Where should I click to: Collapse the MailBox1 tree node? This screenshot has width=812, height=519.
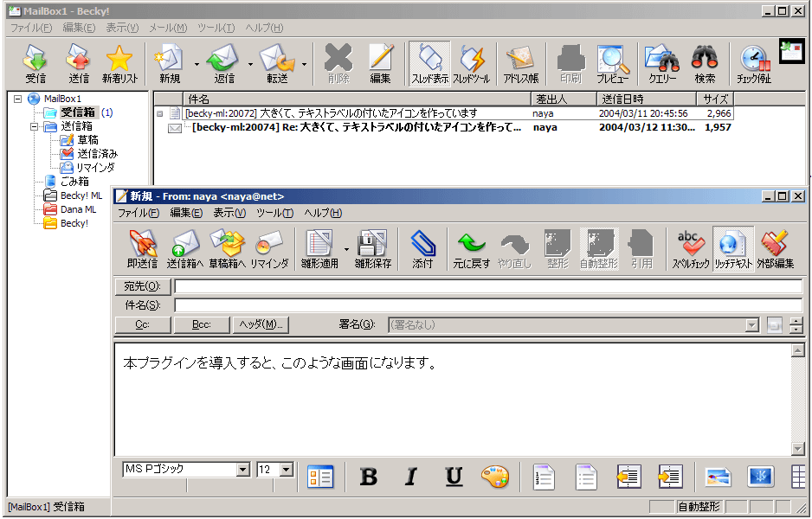17,99
